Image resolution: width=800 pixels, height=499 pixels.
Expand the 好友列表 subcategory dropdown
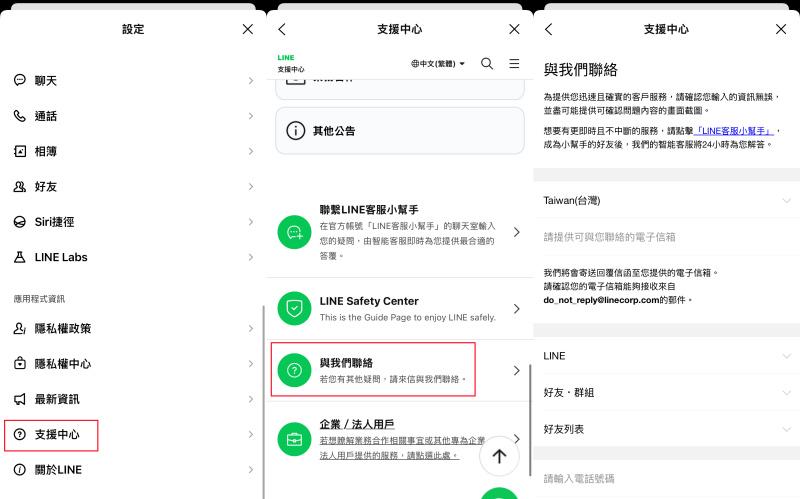pyautogui.click(x=666, y=429)
